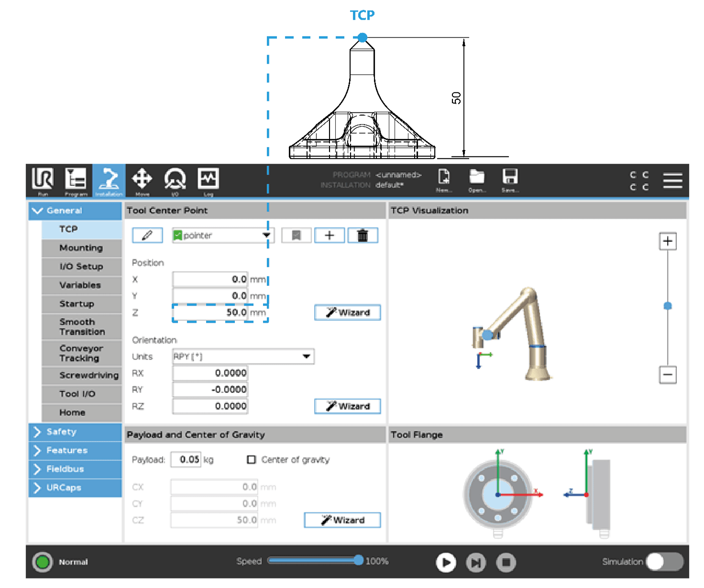
Task: Delete the TCP with trash icon
Action: [x=363, y=235]
